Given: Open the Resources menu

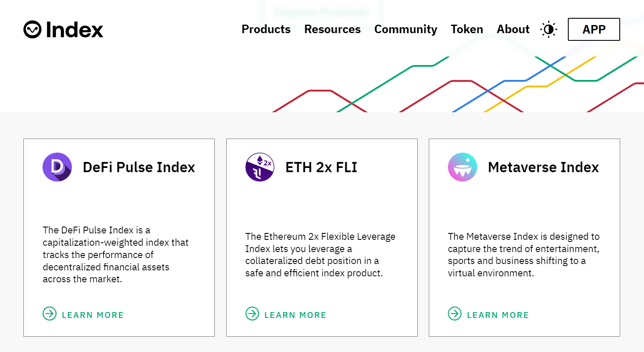Looking at the screenshot, I should tap(332, 29).
